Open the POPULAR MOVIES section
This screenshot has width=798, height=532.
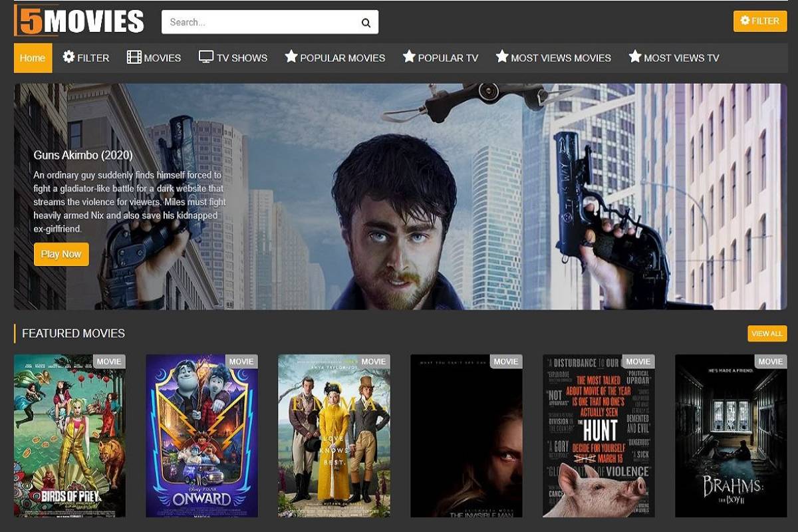pyautogui.click(x=335, y=58)
